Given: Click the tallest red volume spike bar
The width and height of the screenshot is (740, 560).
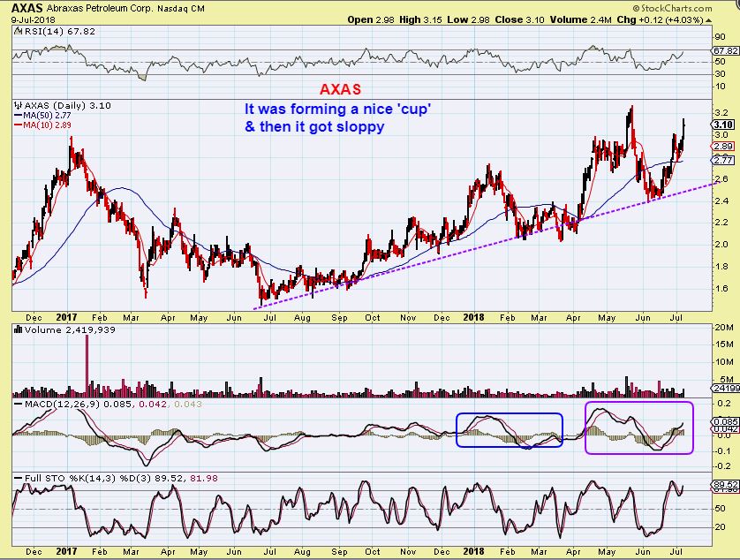Looking at the screenshot, I should coord(87,366).
